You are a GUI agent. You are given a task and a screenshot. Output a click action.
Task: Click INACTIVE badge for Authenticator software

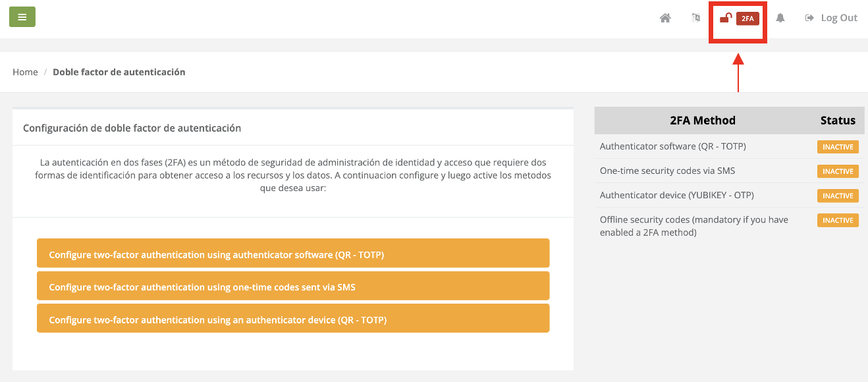(838, 147)
